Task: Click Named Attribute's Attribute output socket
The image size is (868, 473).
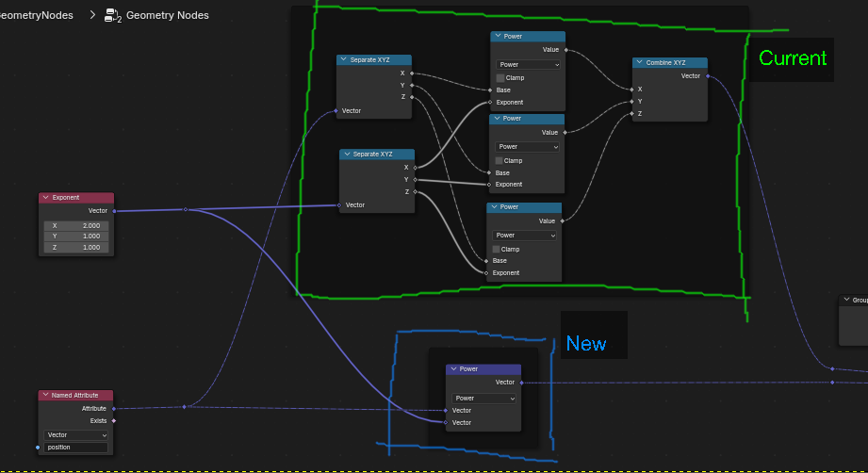Action: [113, 409]
